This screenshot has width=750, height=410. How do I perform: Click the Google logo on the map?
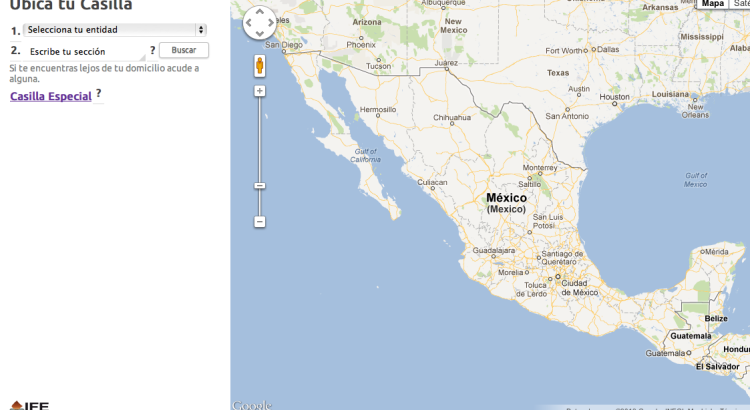point(252,405)
